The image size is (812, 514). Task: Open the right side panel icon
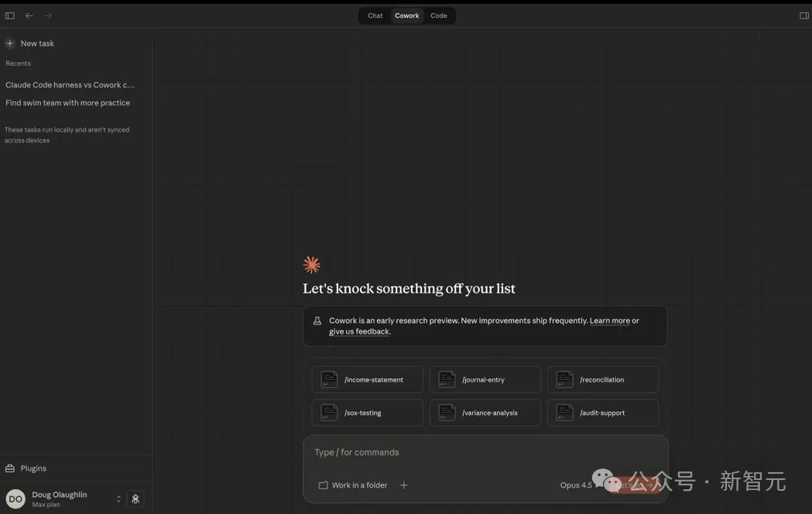click(803, 15)
